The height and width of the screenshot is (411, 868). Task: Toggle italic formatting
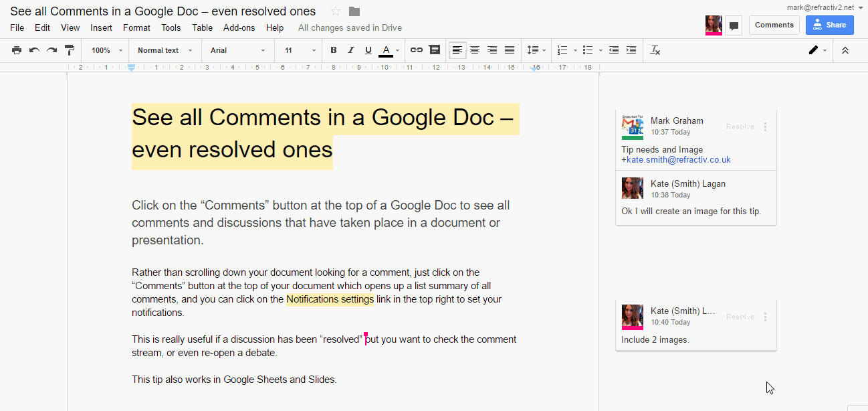tap(351, 50)
